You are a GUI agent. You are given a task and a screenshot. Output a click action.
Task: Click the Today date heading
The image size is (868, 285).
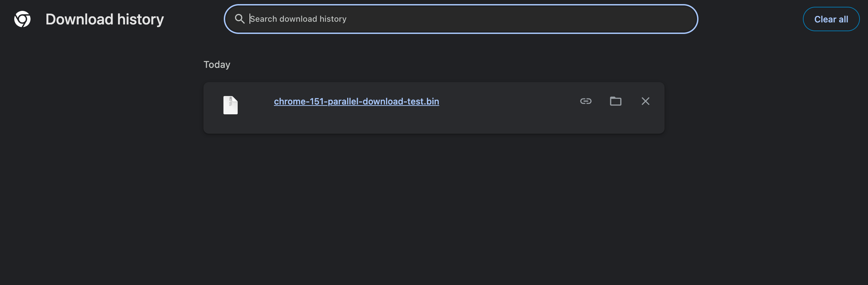coord(217,64)
